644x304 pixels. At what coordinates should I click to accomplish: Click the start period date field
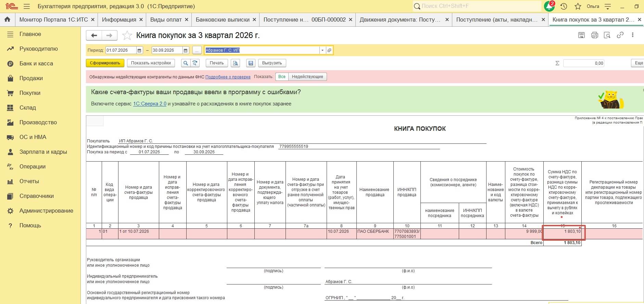click(x=121, y=50)
